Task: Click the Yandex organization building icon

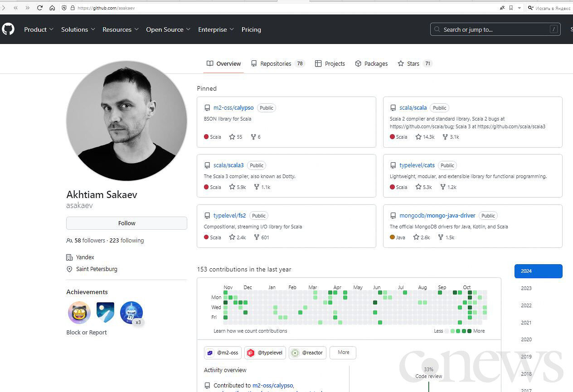Action: (x=69, y=257)
